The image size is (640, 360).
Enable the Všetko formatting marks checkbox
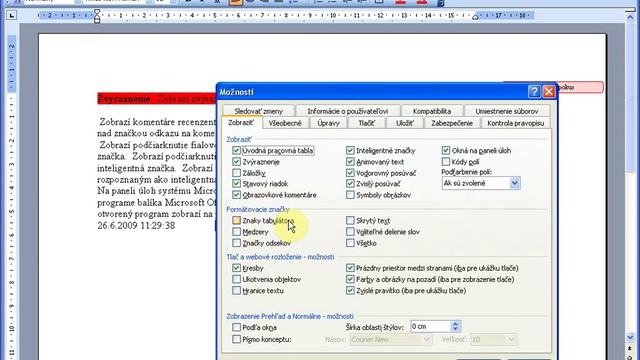350,243
